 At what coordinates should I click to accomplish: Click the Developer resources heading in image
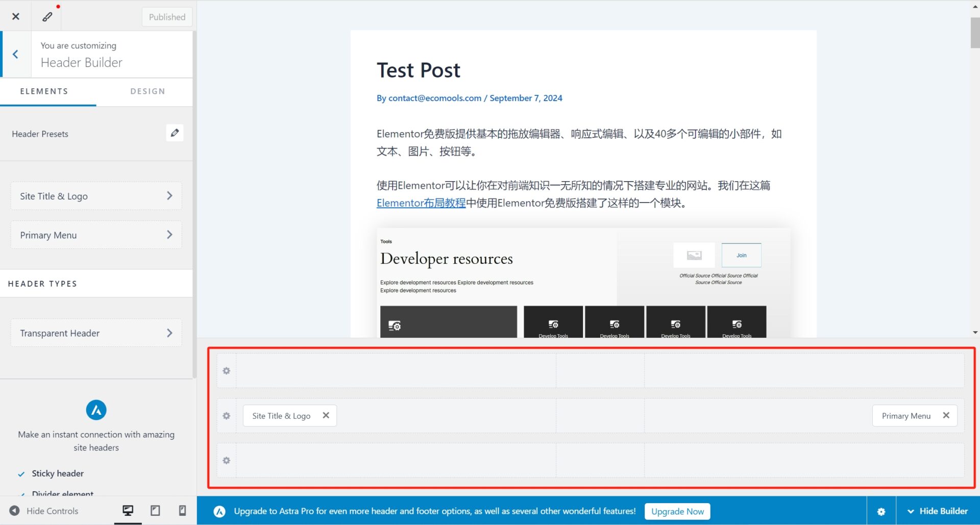tap(447, 259)
